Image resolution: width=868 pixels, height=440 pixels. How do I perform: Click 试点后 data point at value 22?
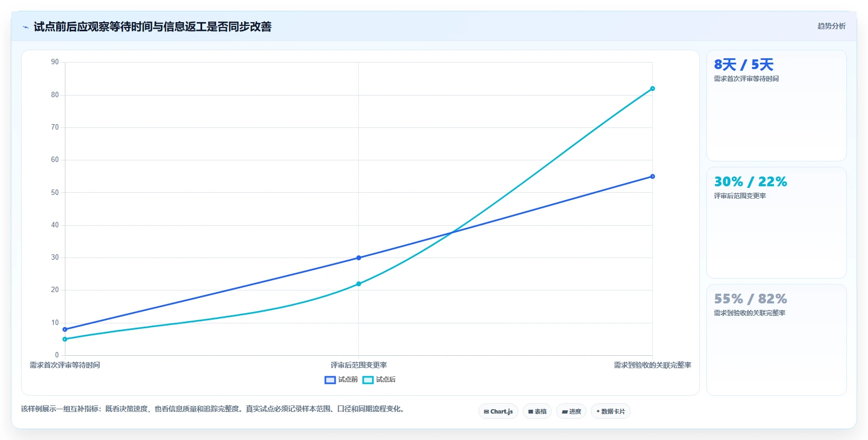[x=358, y=284]
